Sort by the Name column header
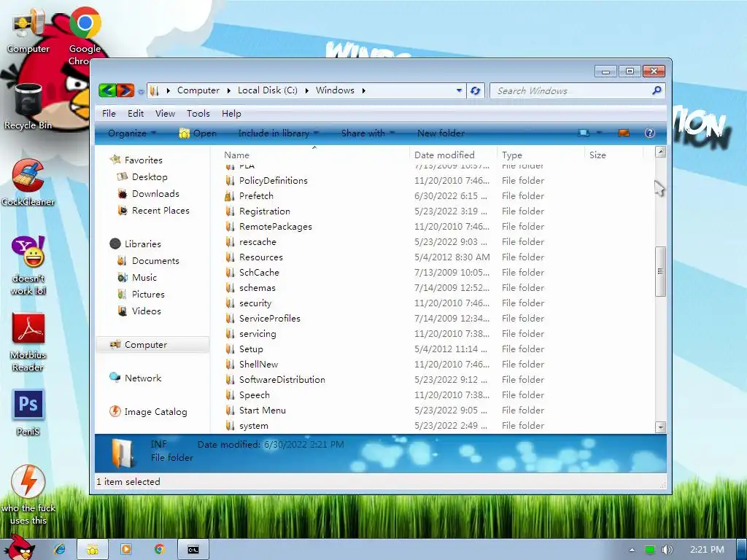Image resolution: width=747 pixels, height=560 pixels. point(314,155)
